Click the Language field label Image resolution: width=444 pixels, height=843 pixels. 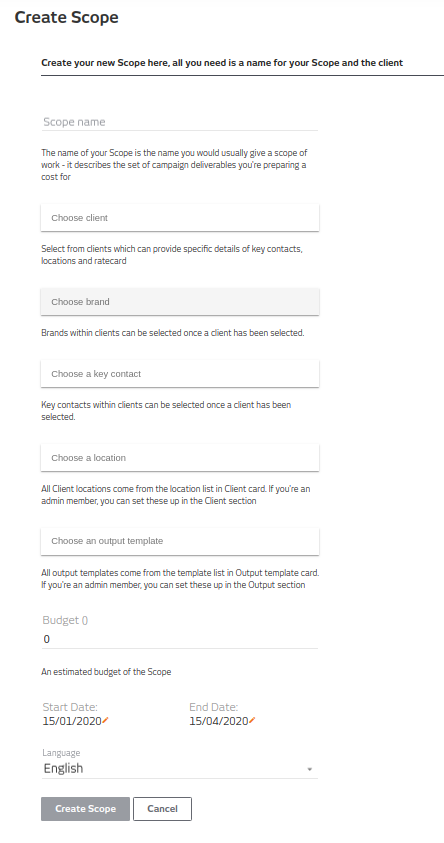pos(61,753)
